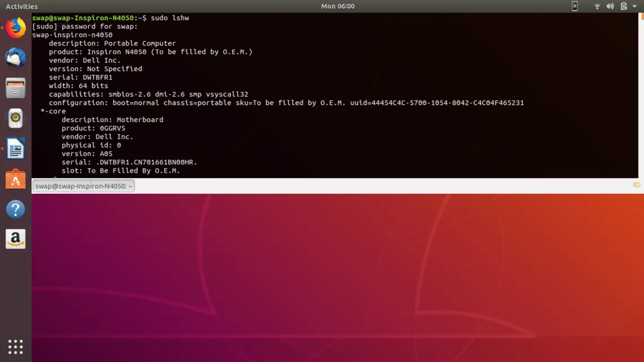Click the volume speaker icon
Image resolution: width=644 pixels, height=362 pixels.
(x=610, y=6)
